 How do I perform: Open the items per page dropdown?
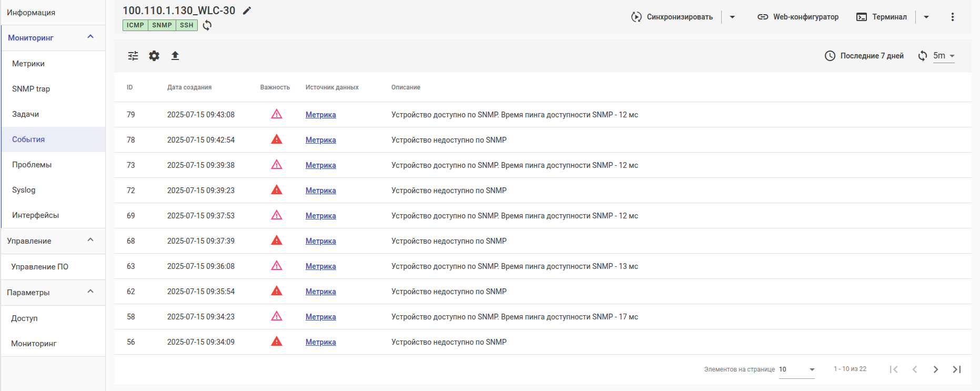(x=796, y=369)
